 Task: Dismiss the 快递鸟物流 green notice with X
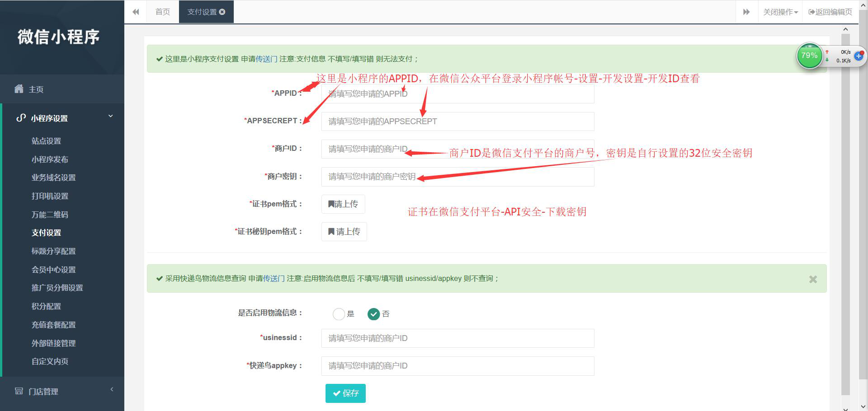click(x=813, y=279)
